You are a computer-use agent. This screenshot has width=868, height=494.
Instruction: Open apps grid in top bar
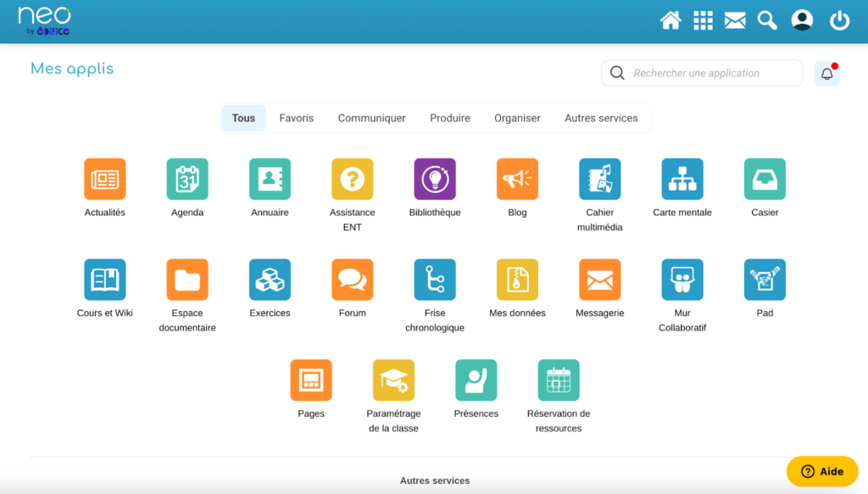(703, 20)
